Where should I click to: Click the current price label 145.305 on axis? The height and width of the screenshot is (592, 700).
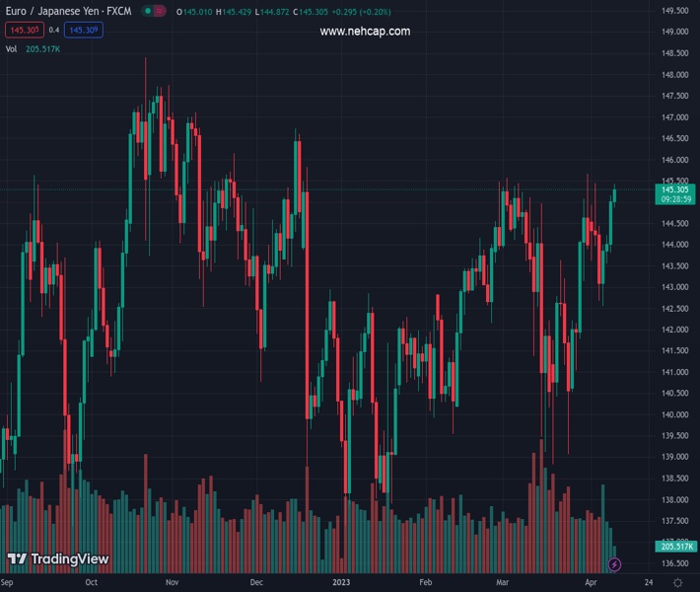pos(674,188)
